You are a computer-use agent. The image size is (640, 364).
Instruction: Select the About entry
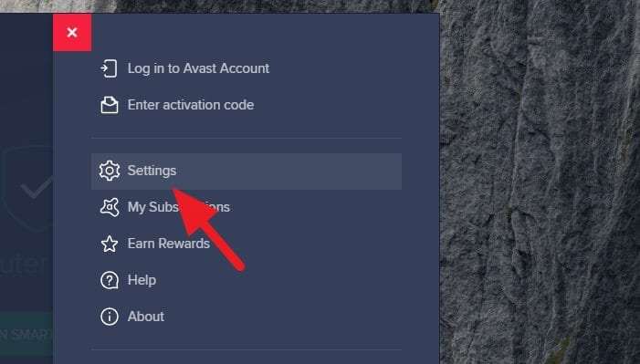click(146, 317)
